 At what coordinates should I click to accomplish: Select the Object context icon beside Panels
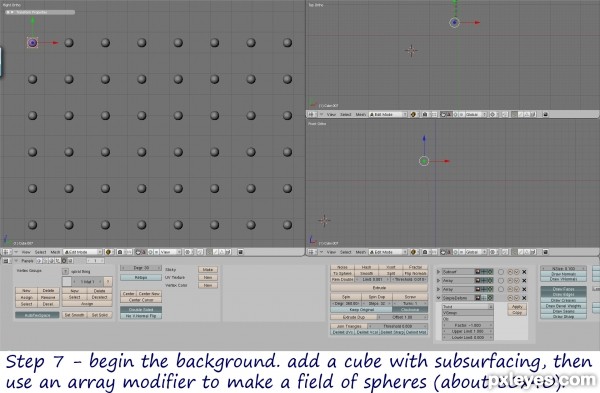[x=57, y=261]
